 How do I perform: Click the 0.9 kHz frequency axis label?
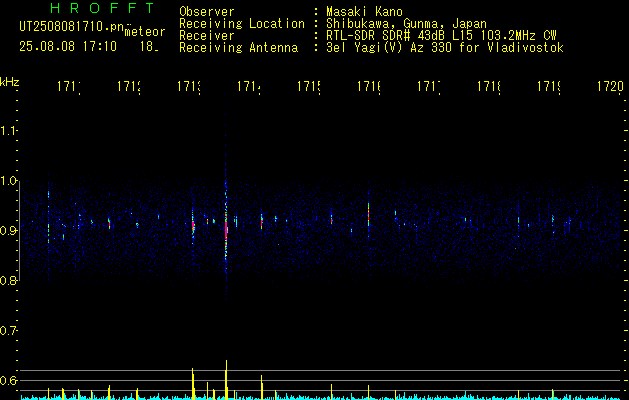point(8,230)
